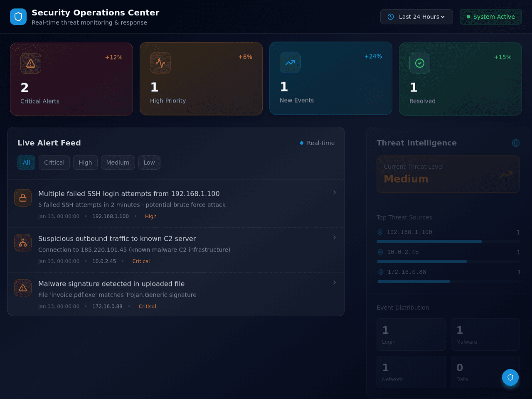Click the progress bar under 172.16.0.88 threat source
The image size is (532, 399).
point(449,281)
